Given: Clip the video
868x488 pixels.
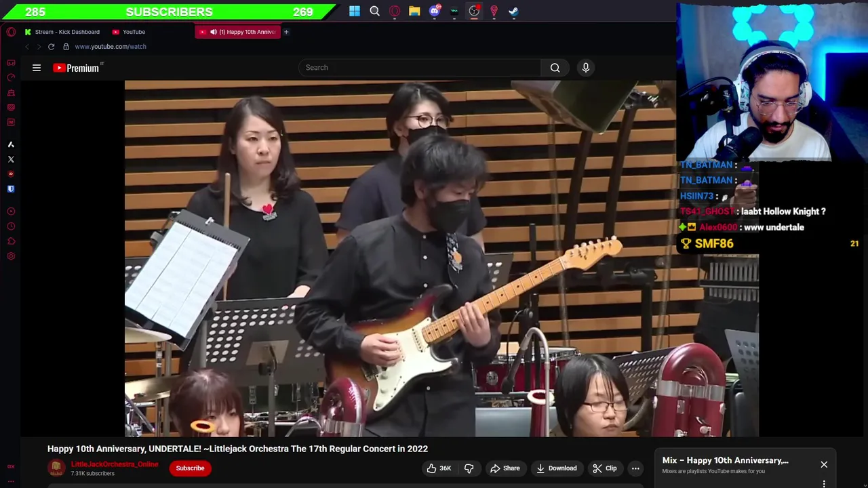Looking at the screenshot, I should pyautogui.click(x=604, y=468).
